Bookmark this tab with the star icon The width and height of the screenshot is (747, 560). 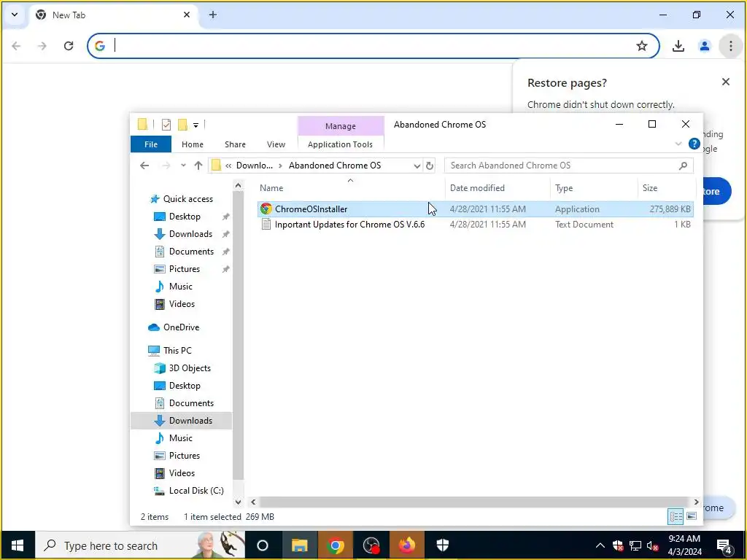(642, 46)
